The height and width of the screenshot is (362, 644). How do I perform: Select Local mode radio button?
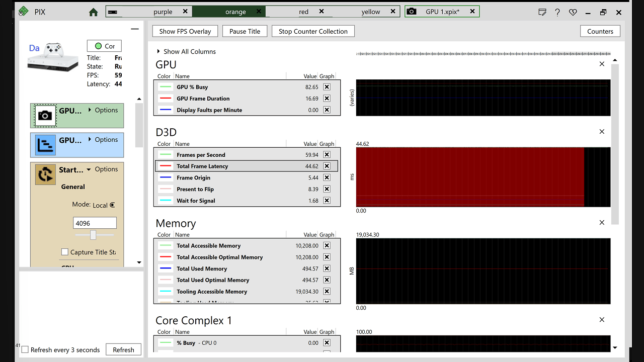pos(112,205)
